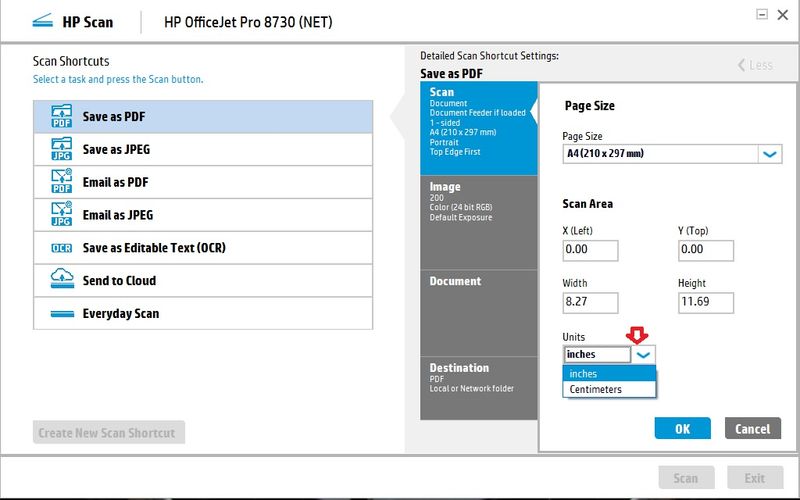Screen dimensions: 800x500
Task: Click the OCR icon for editable text
Action: click(62, 248)
